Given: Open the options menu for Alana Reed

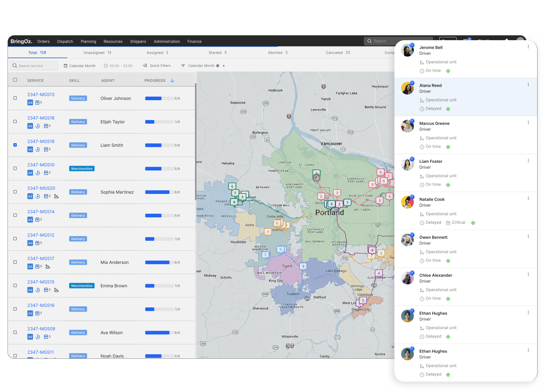Looking at the screenshot, I should point(528,85).
